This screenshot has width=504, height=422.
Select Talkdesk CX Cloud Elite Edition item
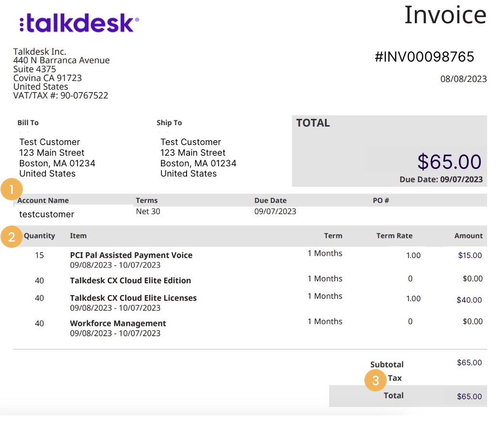point(130,280)
